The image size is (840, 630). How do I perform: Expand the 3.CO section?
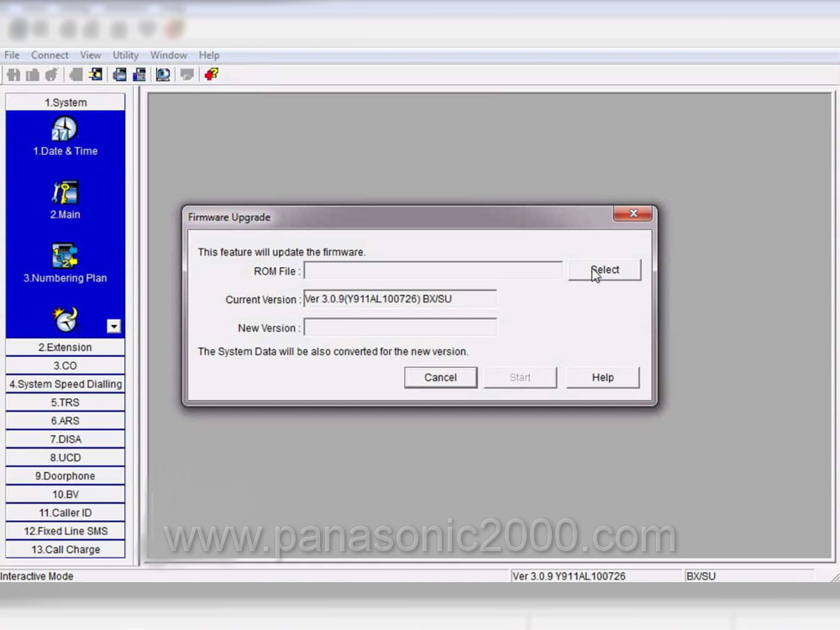(x=66, y=365)
